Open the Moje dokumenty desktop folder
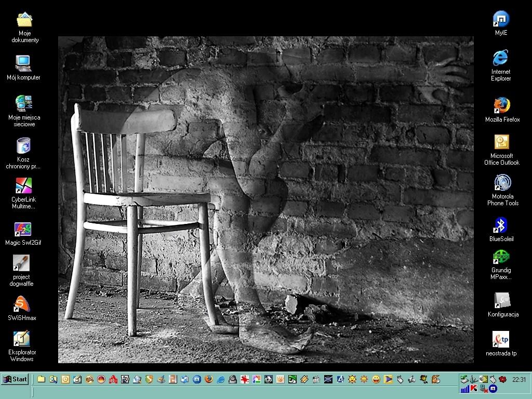 pos(25,28)
